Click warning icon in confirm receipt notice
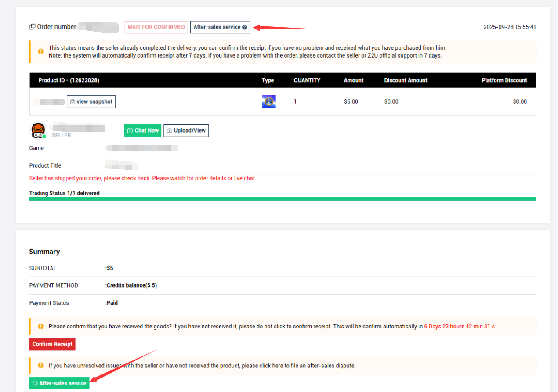Image resolution: width=558 pixels, height=392 pixels. coord(41,327)
